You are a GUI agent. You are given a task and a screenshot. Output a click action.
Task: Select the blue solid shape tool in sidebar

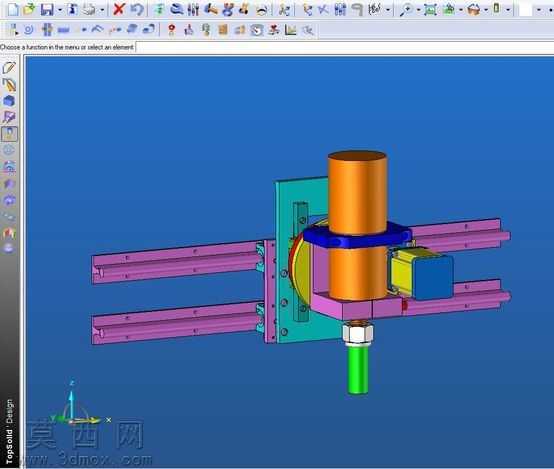coord(9,101)
